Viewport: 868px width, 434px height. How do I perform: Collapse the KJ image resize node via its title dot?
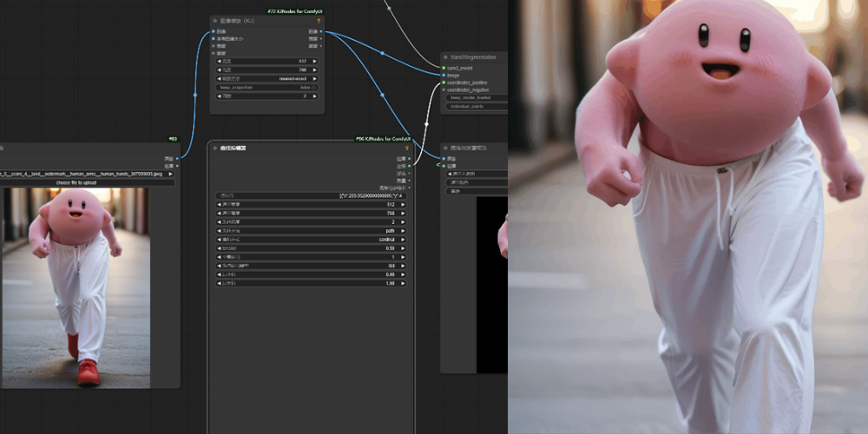[x=215, y=21]
